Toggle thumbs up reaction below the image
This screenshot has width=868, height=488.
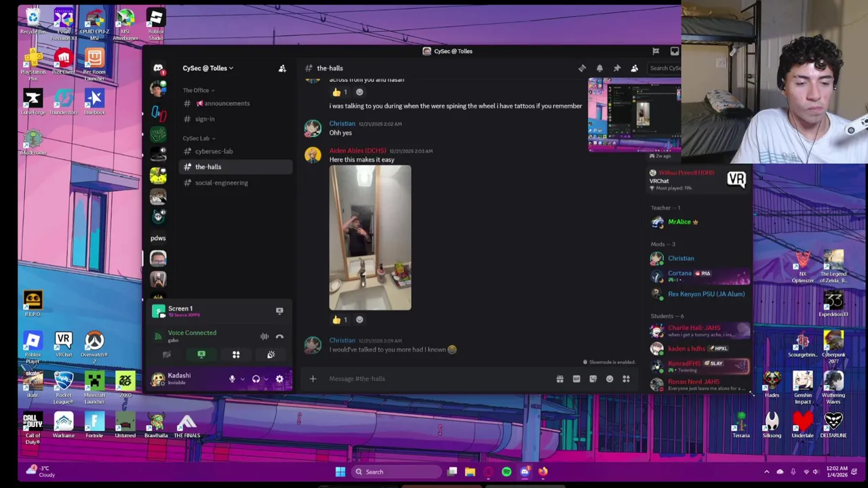tap(340, 320)
